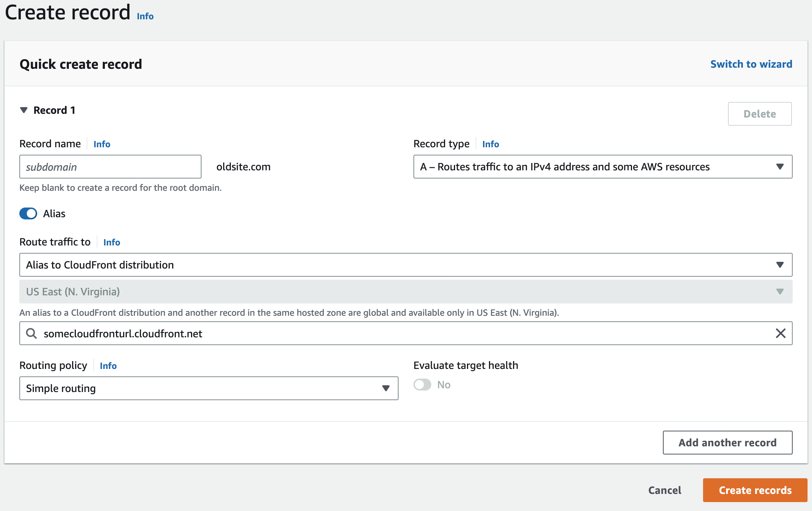Switch to wizard view
This screenshot has height=511, width=812.
tap(751, 64)
